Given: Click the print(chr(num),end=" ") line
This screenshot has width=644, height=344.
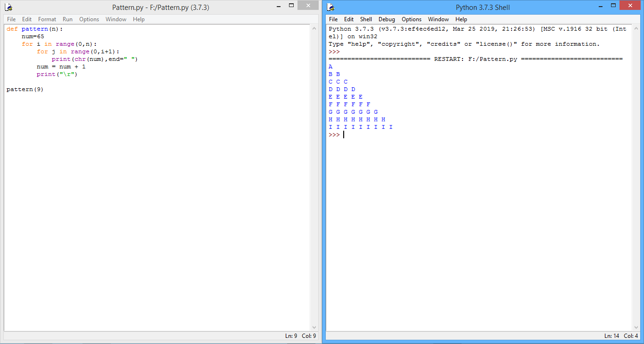Looking at the screenshot, I should click(95, 59).
